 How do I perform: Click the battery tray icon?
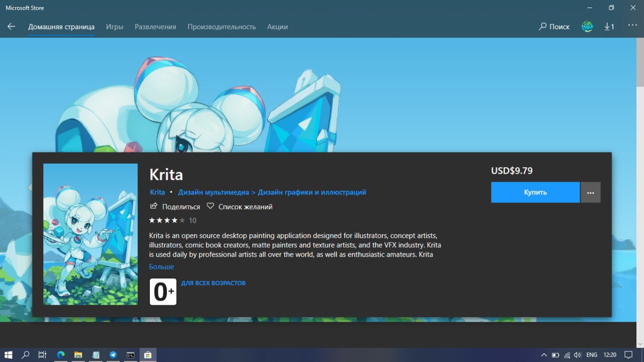tap(555, 355)
